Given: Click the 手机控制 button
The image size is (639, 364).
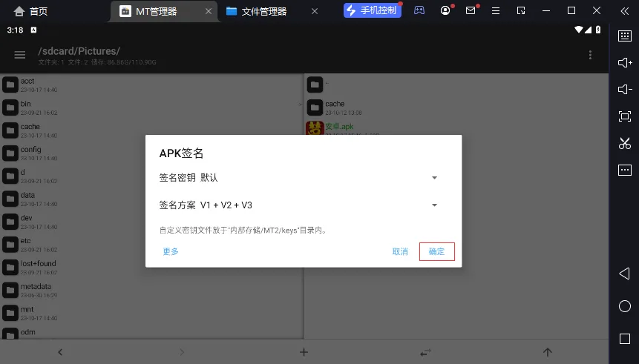Looking at the screenshot, I should coord(373,10).
